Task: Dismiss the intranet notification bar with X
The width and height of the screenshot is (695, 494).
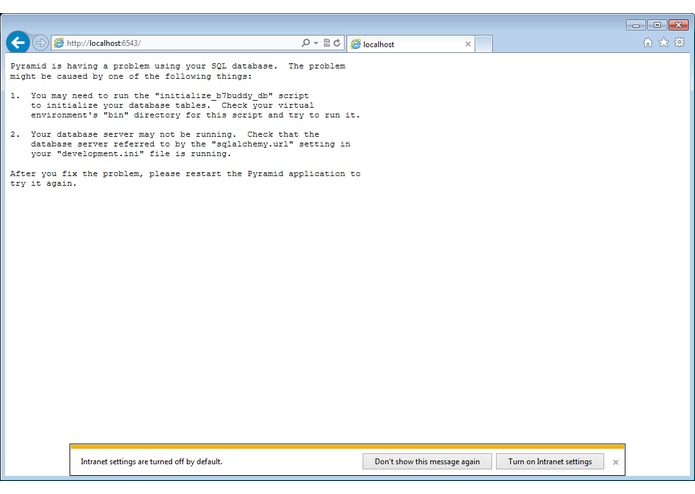Action: [x=615, y=462]
